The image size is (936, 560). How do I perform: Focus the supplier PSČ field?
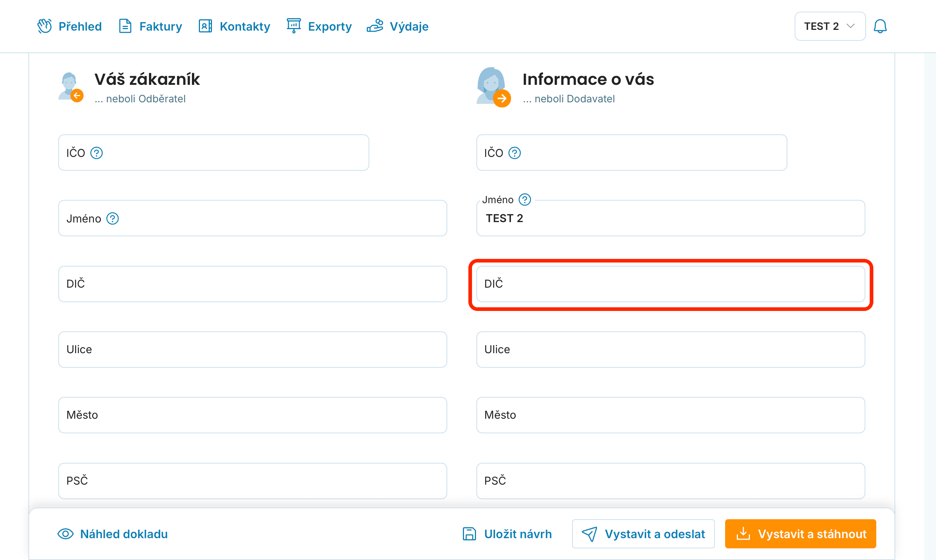point(670,481)
